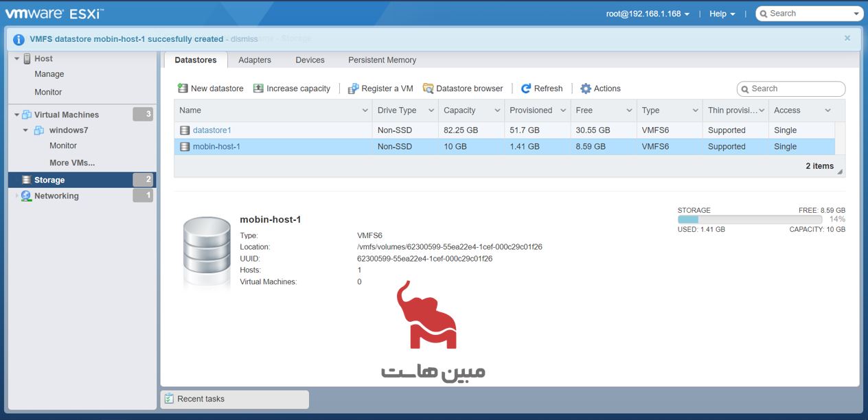Viewport: 868px width, 420px height.
Task: Open root@192.168.1.168 user menu
Action: point(648,14)
